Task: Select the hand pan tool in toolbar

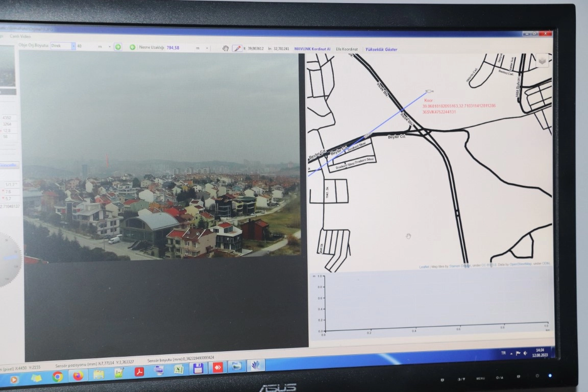Action: tap(225, 48)
